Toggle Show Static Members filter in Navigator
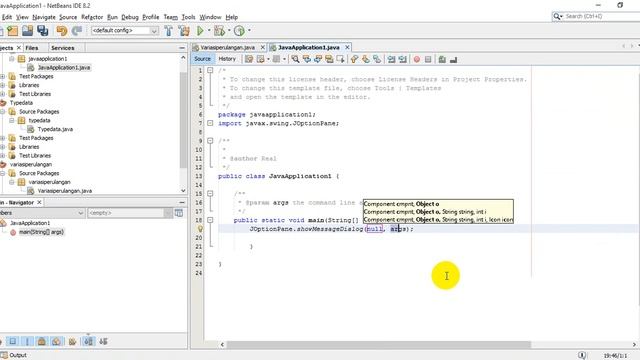The image size is (640, 360). click(27, 341)
